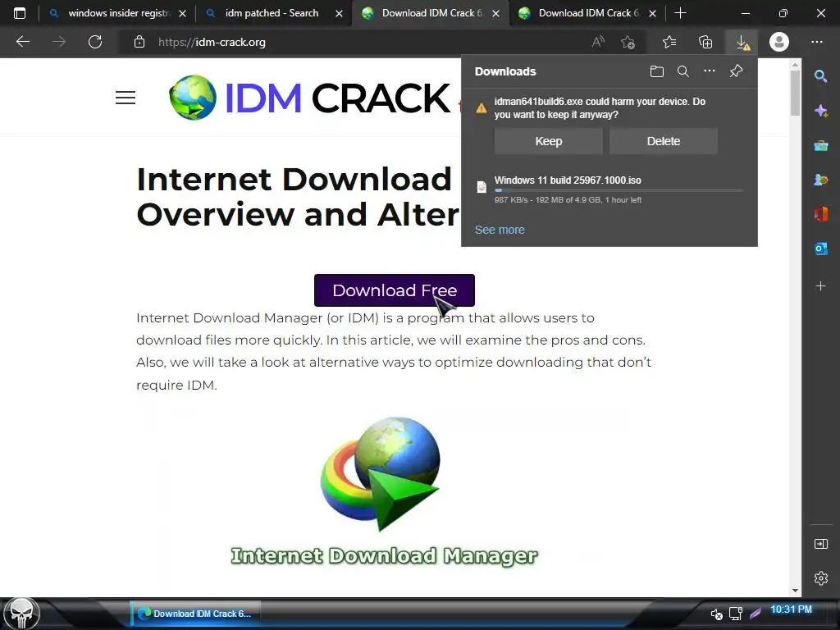Add a sidebar app with plus
The height and width of the screenshot is (630, 840).
pos(820,286)
